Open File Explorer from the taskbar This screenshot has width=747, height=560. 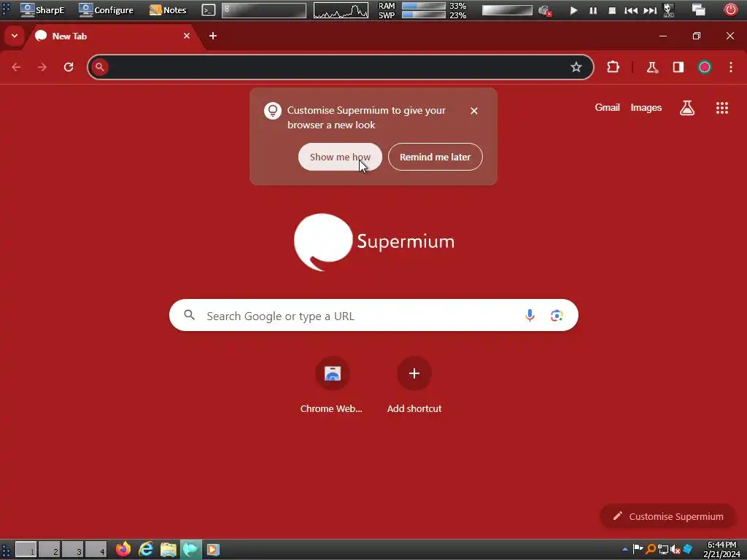[x=169, y=549]
